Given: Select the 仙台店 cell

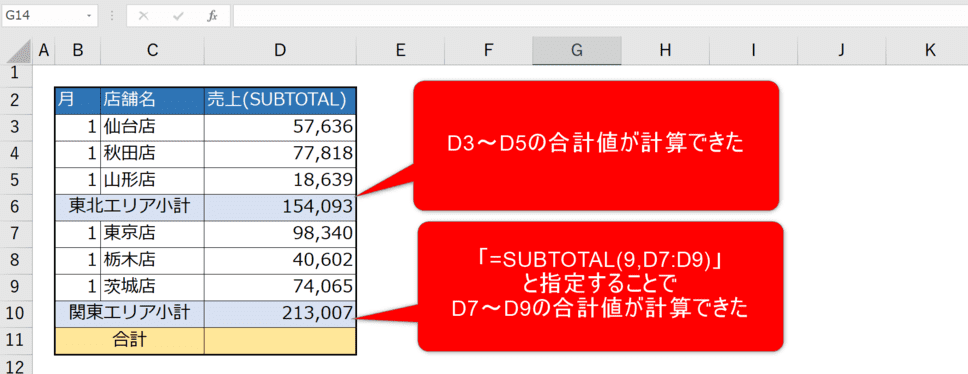Looking at the screenshot, I should click(x=152, y=127).
